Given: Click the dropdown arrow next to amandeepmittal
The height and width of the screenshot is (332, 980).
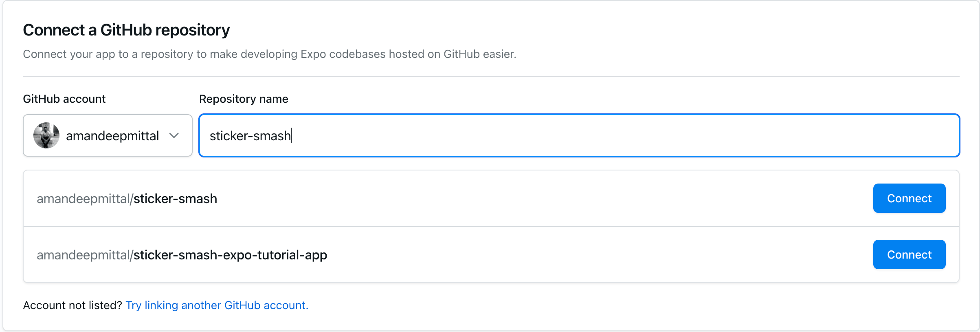Looking at the screenshot, I should tap(175, 135).
